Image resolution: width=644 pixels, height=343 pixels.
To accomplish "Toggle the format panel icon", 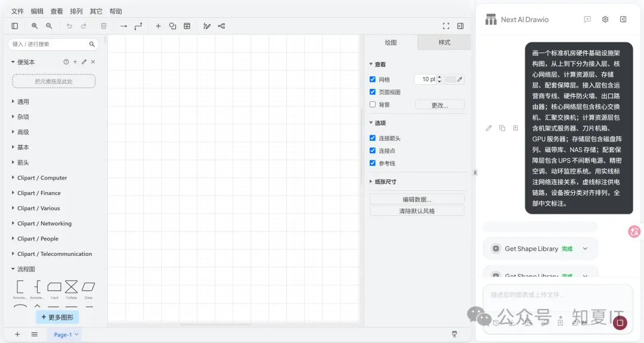I will coord(460,26).
